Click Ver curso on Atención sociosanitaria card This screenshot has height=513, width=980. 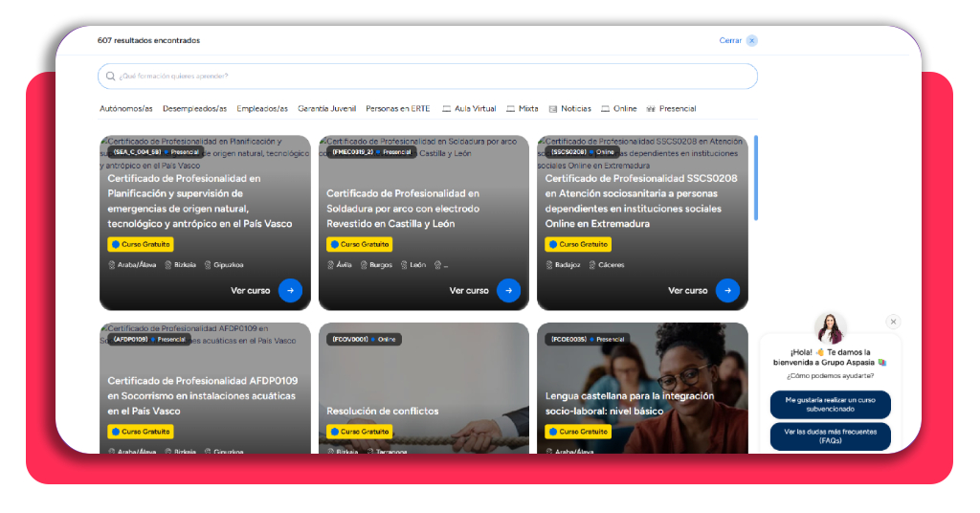pyautogui.click(x=687, y=291)
